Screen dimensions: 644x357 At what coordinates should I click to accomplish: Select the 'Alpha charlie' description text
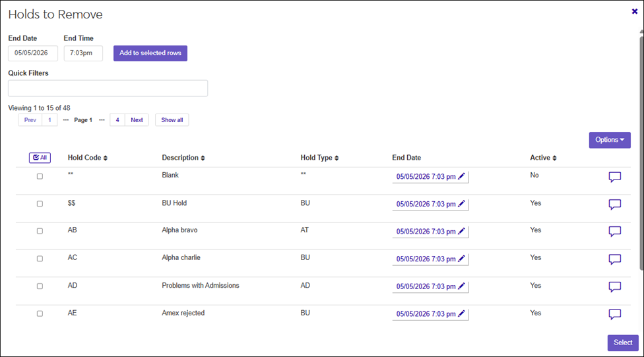pyautogui.click(x=181, y=257)
